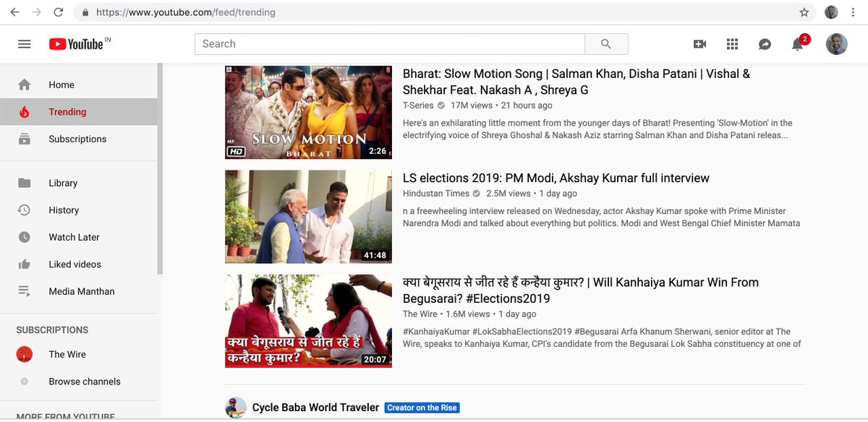Open Cycle Baba World Traveler channel

(315, 408)
